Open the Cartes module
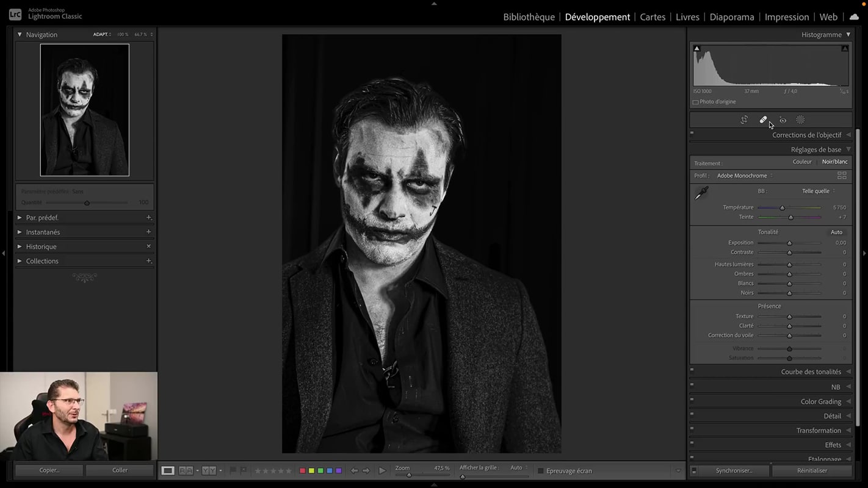The height and width of the screenshot is (488, 868). pos(653,17)
